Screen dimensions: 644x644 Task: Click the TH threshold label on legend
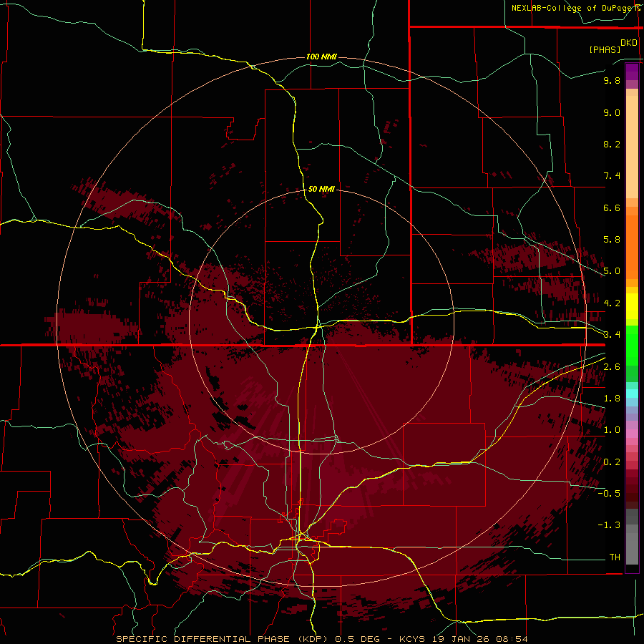click(x=615, y=557)
